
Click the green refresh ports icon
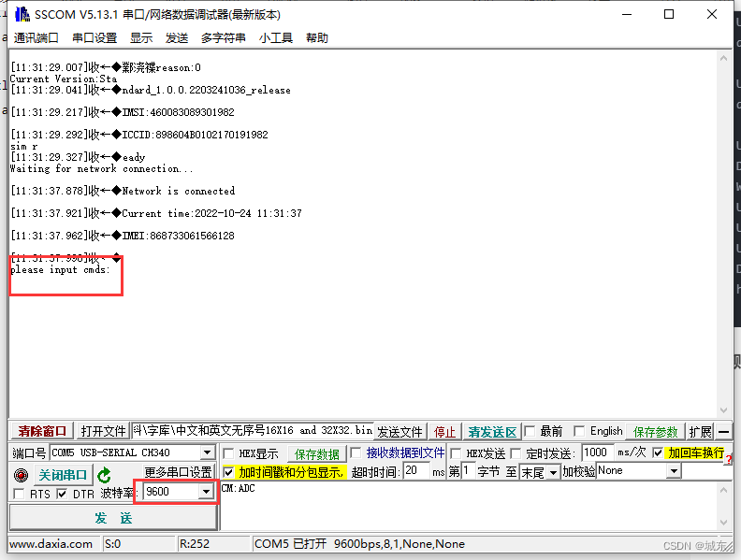pyautogui.click(x=104, y=475)
